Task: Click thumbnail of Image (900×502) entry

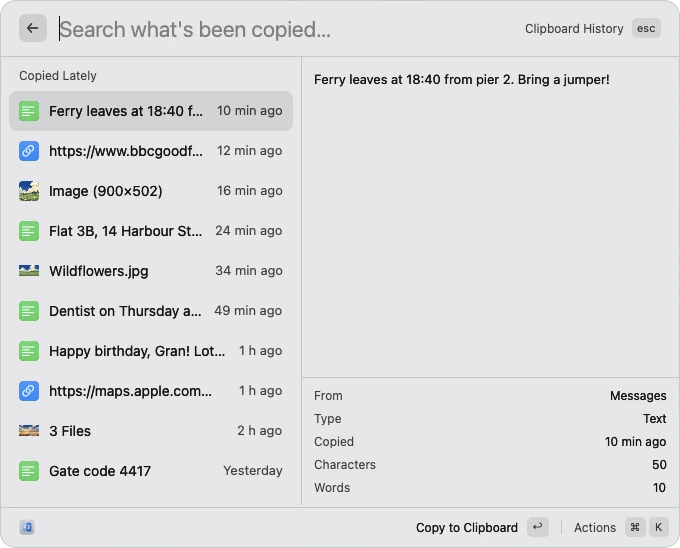Action: [x=29, y=191]
